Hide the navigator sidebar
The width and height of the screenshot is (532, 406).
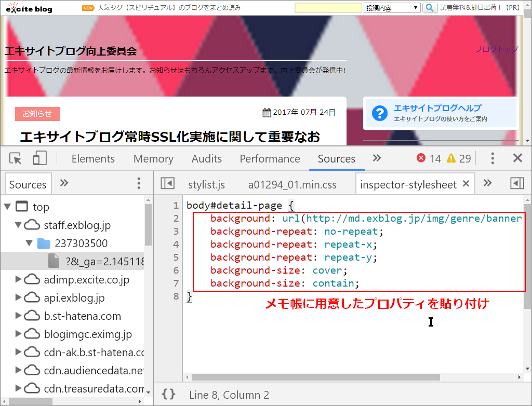tap(168, 183)
